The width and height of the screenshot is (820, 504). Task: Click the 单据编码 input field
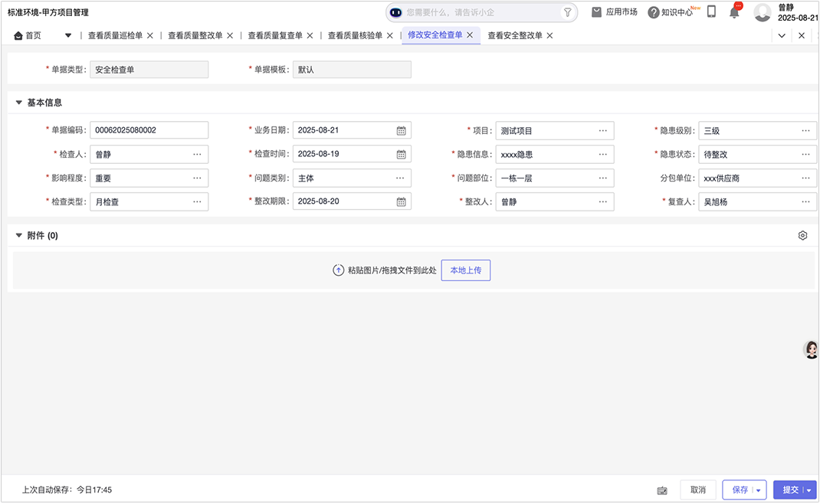pyautogui.click(x=149, y=130)
